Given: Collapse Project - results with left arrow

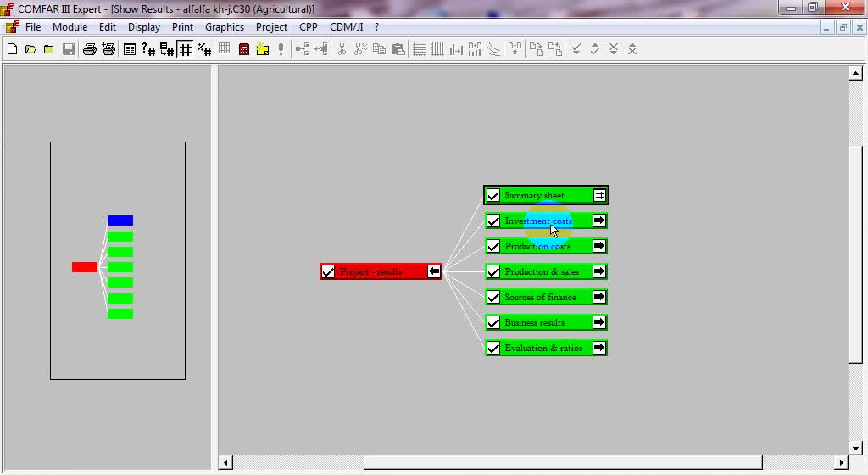Looking at the screenshot, I should [434, 271].
